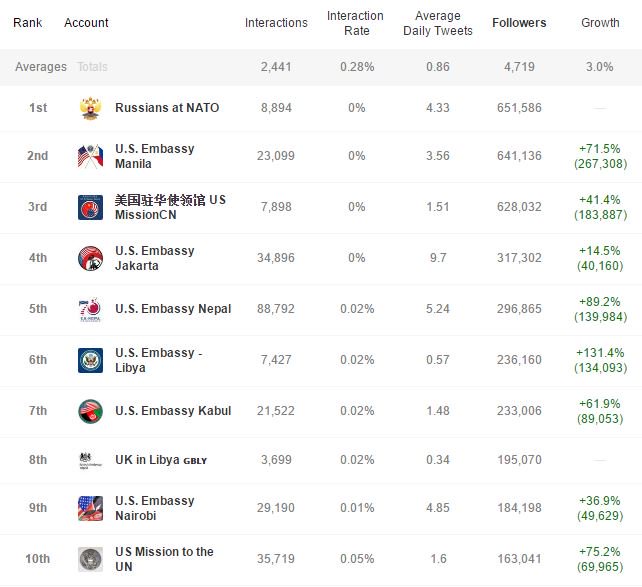
Task: Click the 23,099 interactions value
Action: tap(276, 156)
